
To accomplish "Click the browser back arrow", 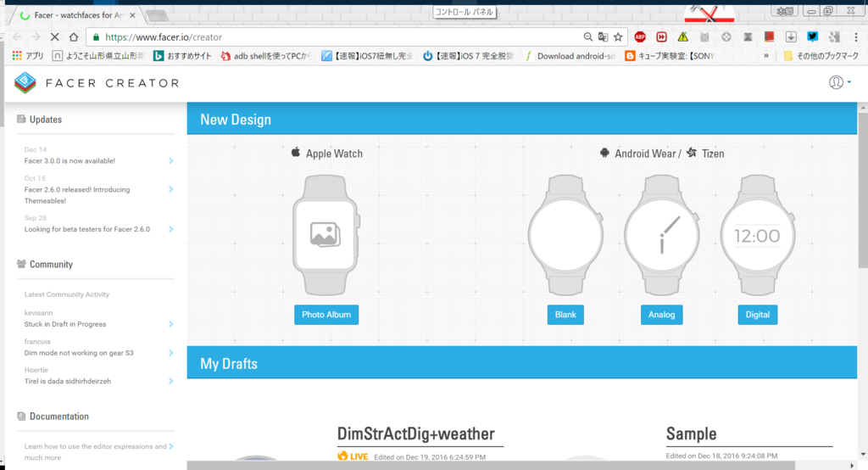I will coord(17,37).
